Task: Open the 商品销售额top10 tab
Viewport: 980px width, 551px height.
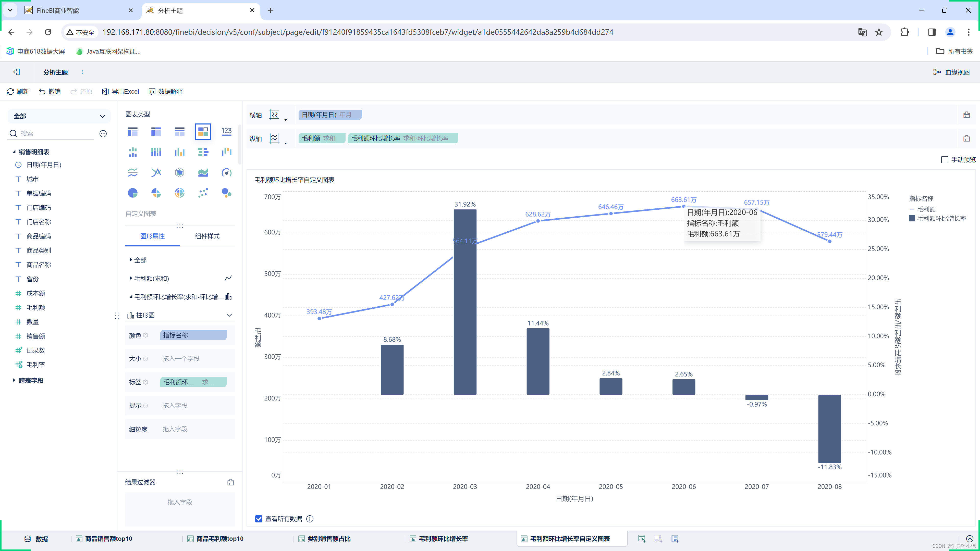Action: pos(104,539)
